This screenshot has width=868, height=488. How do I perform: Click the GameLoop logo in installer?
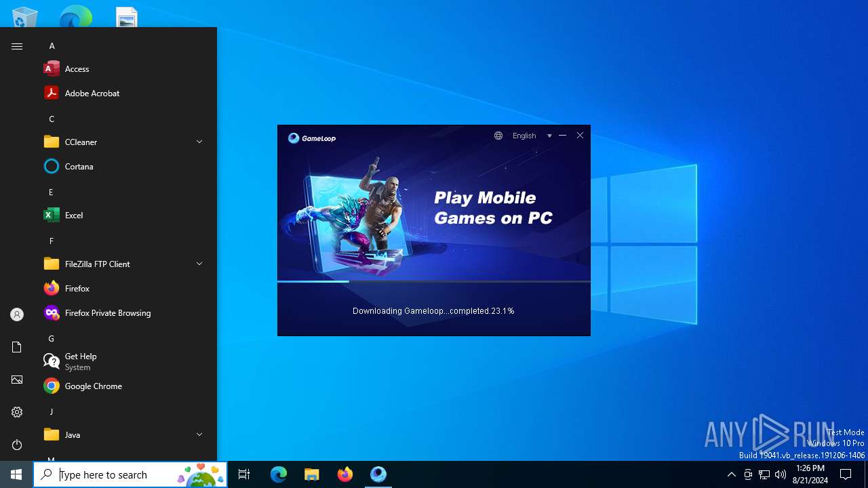312,138
